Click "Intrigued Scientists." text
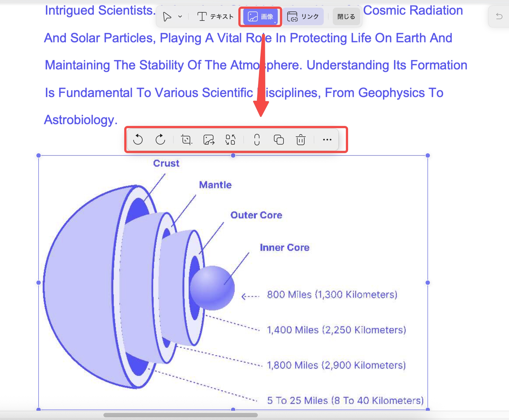This screenshot has width=509, height=420. [100, 10]
